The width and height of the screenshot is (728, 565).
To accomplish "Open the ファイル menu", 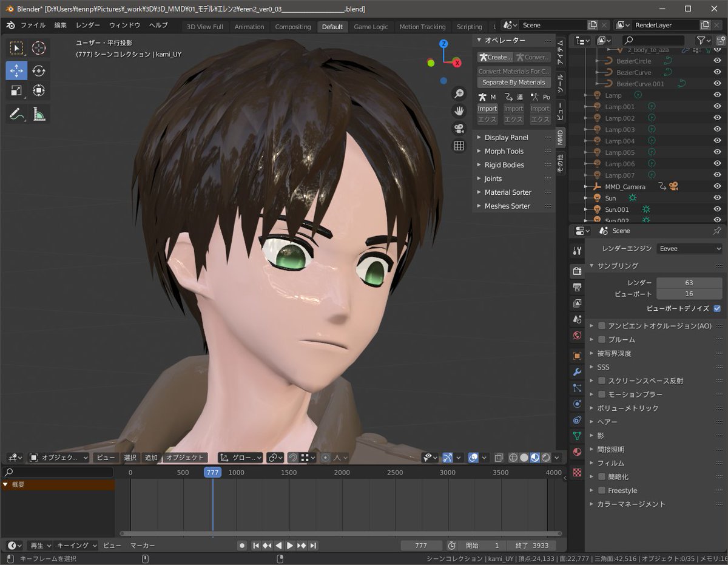I will click(33, 25).
